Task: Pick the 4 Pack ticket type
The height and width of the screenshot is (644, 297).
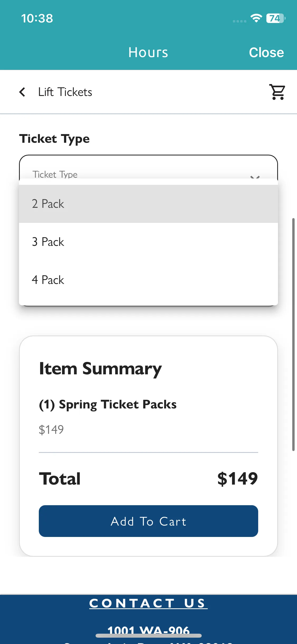Action: pyautogui.click(x=148, y=280)
